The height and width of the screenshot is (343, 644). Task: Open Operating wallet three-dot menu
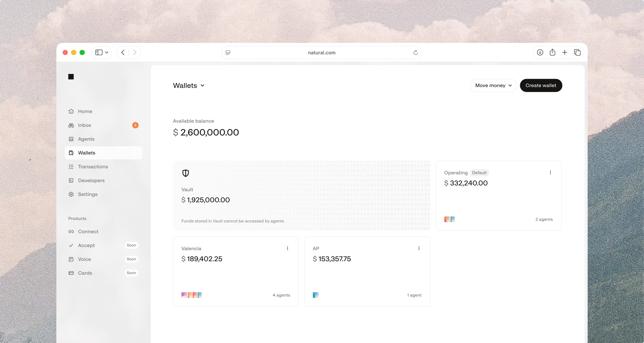pyautogui.click(x=550, y=173)
